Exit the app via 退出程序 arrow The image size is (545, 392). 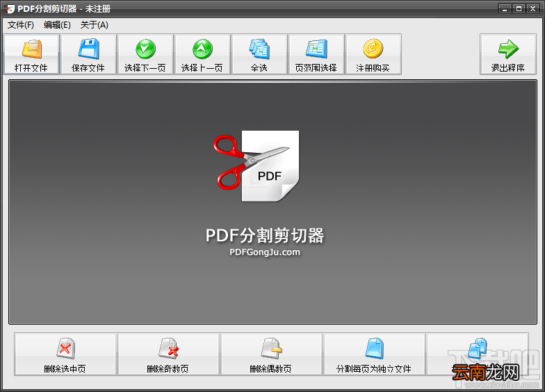[x=508, y=54]
